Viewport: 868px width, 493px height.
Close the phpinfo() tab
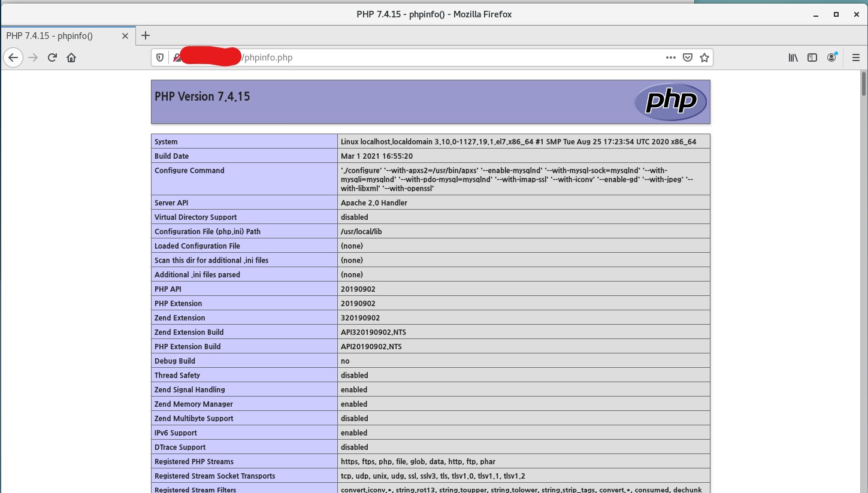[x=125, y=35]
